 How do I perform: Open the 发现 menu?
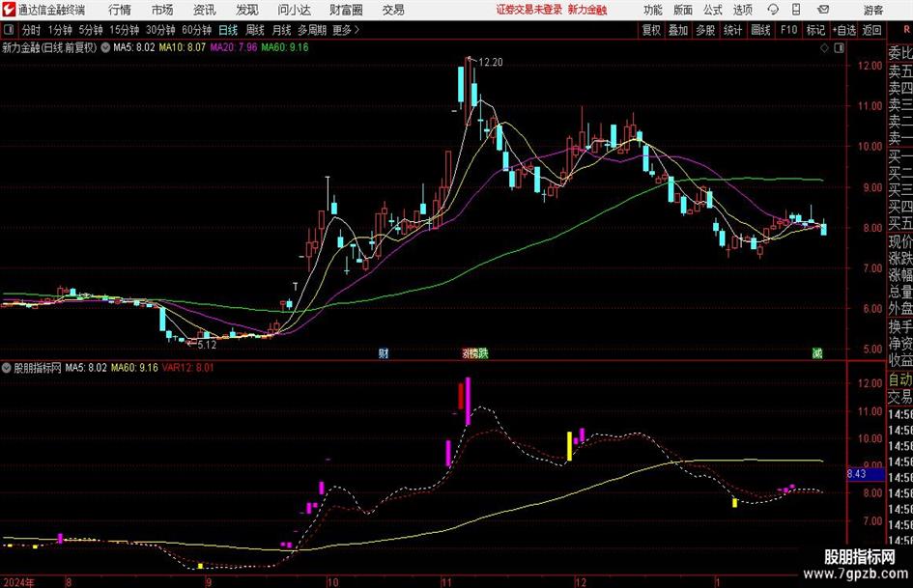click(247, 10)
